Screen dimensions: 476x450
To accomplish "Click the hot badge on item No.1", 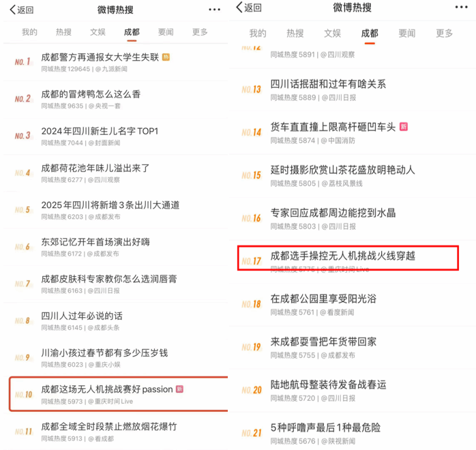I will pos(166,57).
